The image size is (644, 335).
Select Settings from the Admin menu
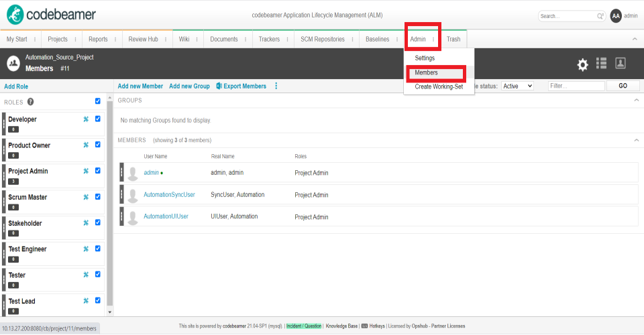(x=425, y=58)
